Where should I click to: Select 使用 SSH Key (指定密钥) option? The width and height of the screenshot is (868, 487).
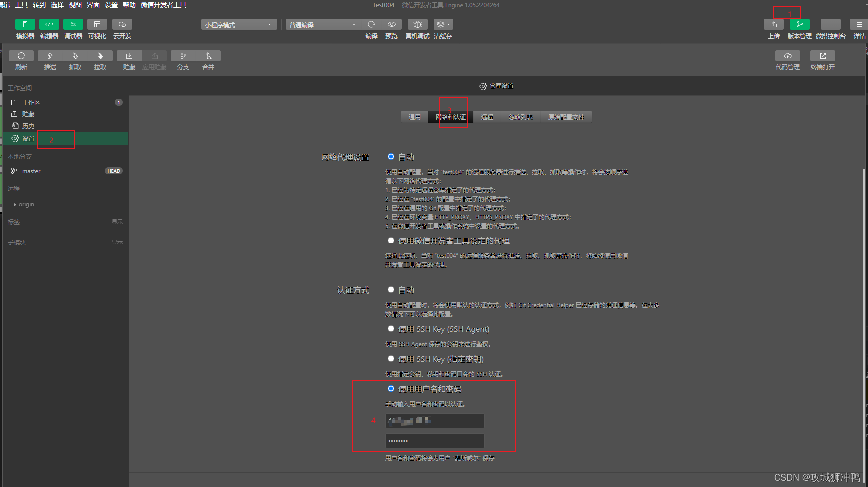(x=391, y=359)
